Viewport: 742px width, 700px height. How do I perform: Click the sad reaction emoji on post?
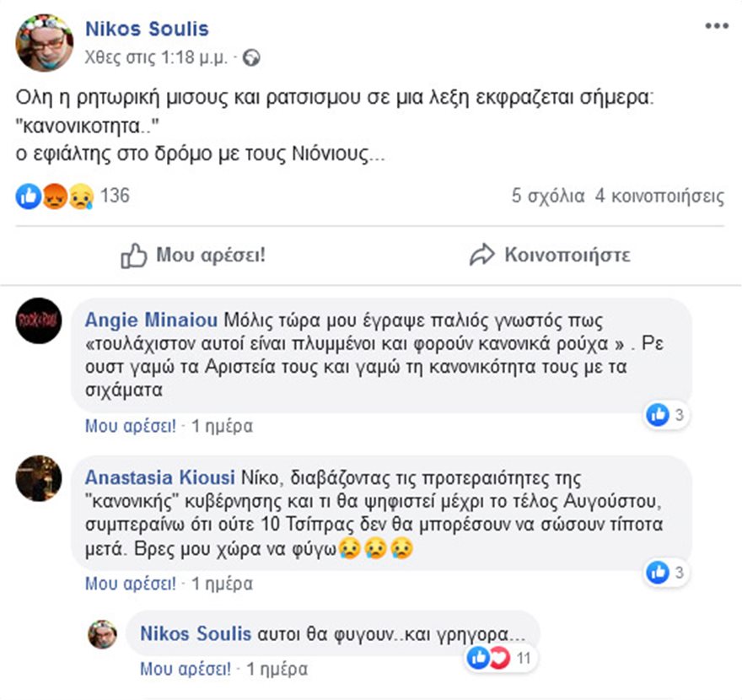(80, 197)
